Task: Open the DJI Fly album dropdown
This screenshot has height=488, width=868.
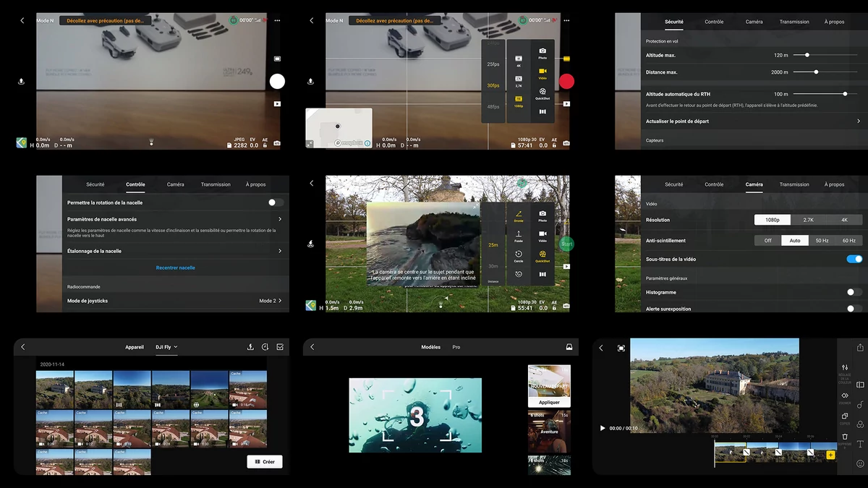Action: click(166, 347)
